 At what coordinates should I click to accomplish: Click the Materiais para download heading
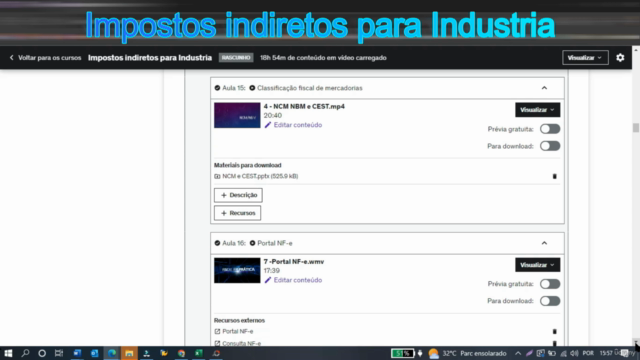[x=247, y=165]
